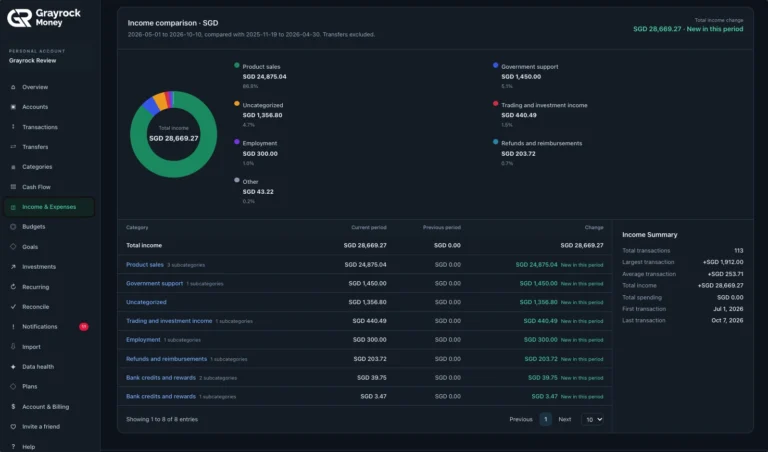Open the Help section
768x452 pixels.
click(x=28, y=447)
